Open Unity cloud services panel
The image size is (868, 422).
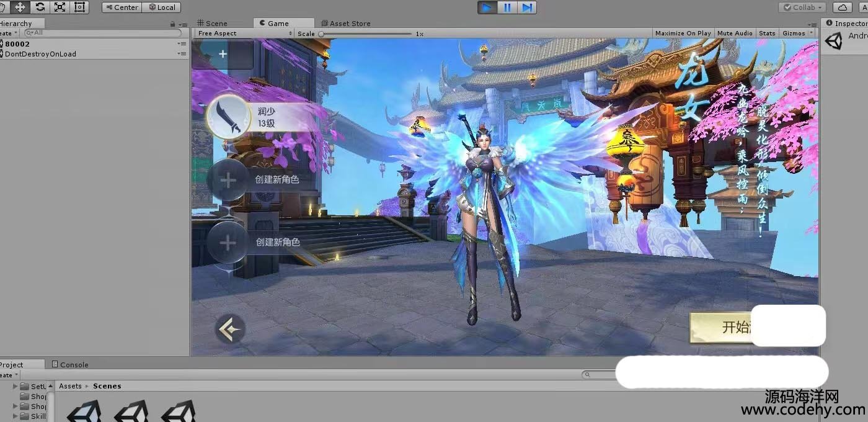pos(842,7)
